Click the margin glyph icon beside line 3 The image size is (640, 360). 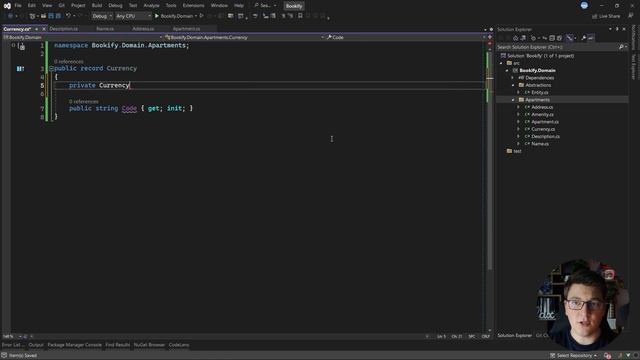(x=20, y=69)
